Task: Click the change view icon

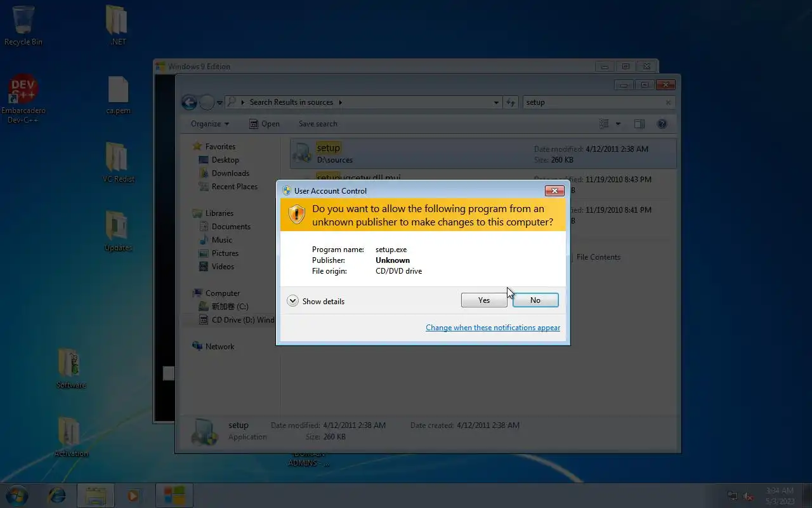Action: pyautogui.click(x=604, y=124)
